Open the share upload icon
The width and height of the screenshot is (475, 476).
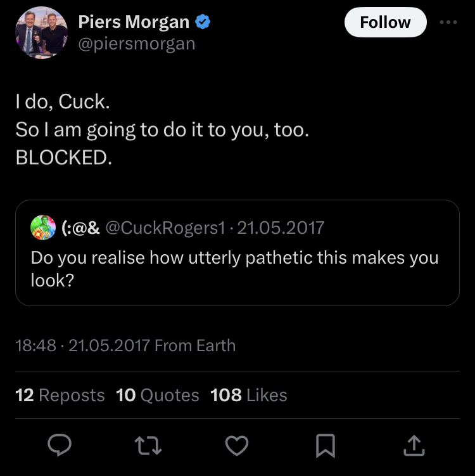pos(413,446)
